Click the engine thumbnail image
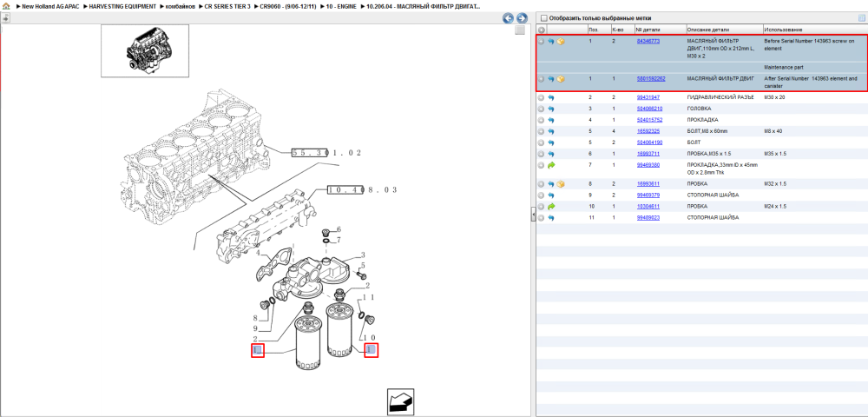This screenshot has width=868, height=417. (145, 50)
